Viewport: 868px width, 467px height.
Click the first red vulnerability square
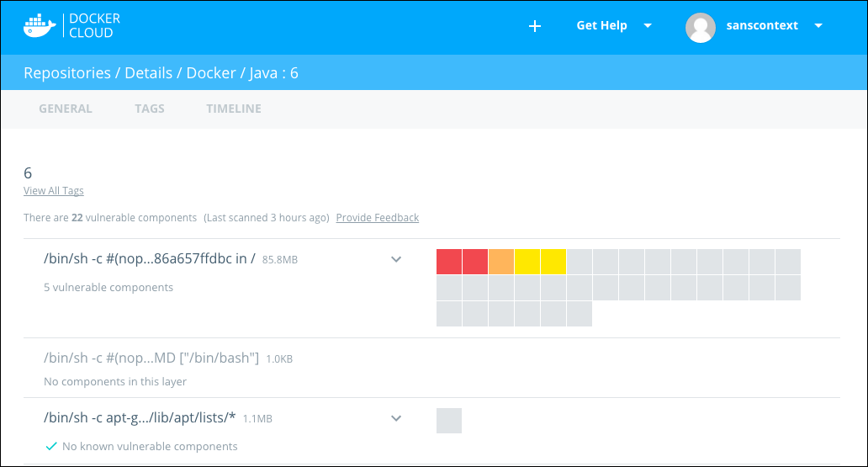click(x=449, y=262)
